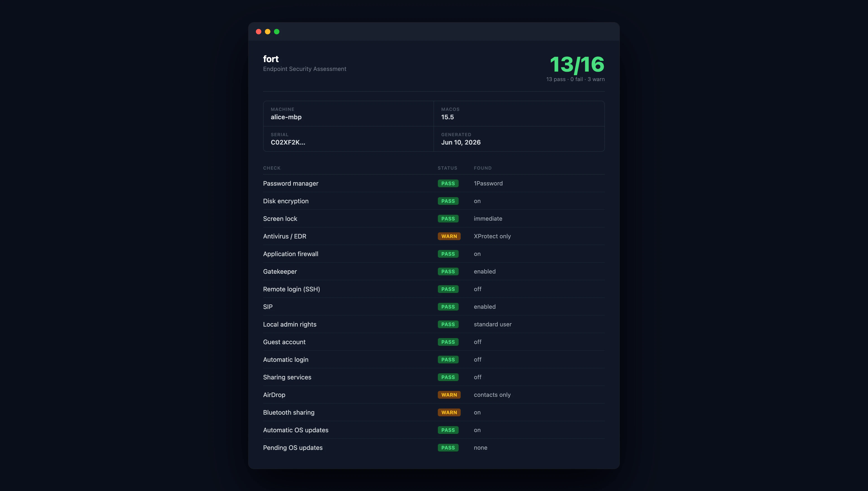The height and width of the screenshot is (491, 868).
Task: Click the 'fort' app title
Action: pos(271,59)
